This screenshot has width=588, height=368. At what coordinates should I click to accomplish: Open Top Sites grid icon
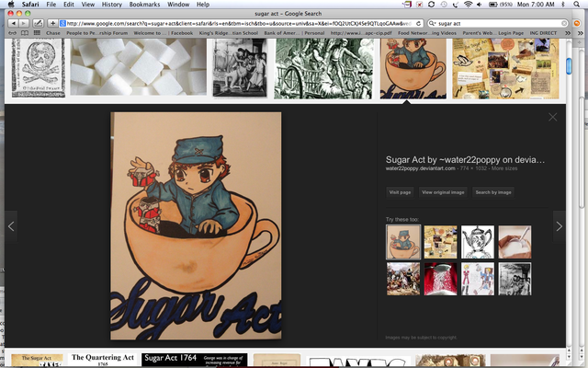37,33
